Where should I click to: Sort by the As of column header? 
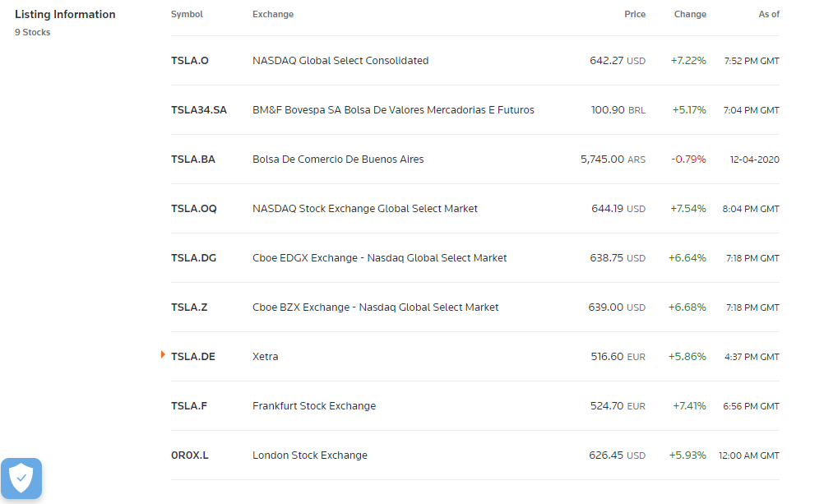point(768,14)
